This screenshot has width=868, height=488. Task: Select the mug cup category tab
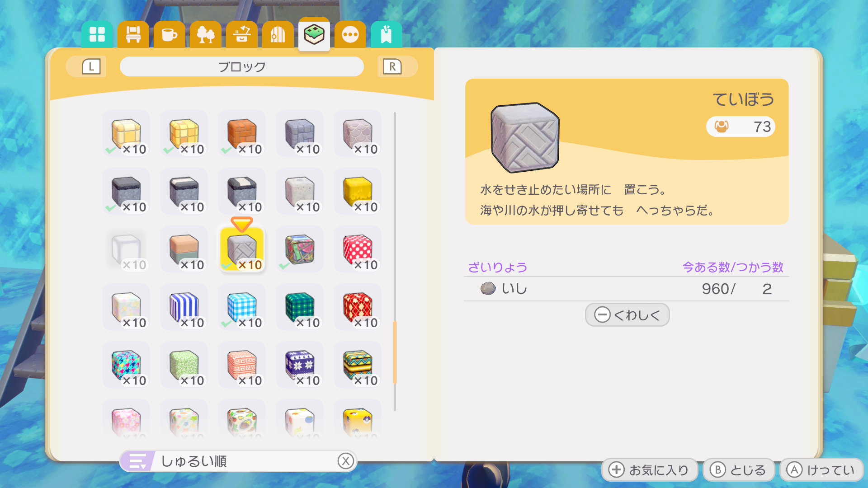pyautogui.click(x=169, y=34)
